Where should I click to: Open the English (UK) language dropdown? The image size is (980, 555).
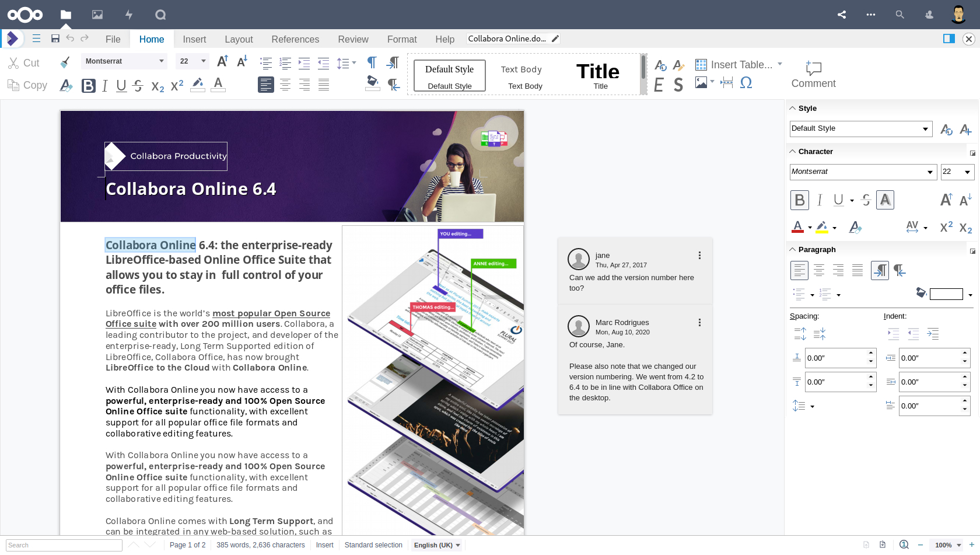pyautogui.click(x=437, y=545)
